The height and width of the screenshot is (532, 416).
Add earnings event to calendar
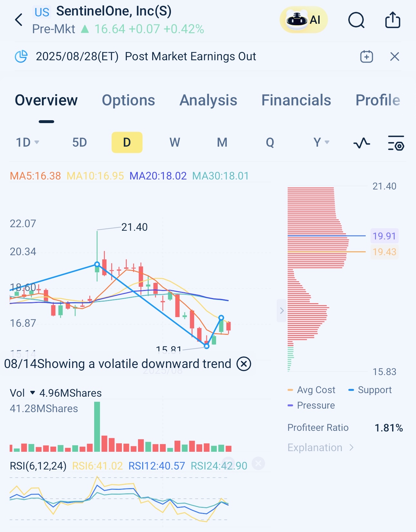pos(366,57)
